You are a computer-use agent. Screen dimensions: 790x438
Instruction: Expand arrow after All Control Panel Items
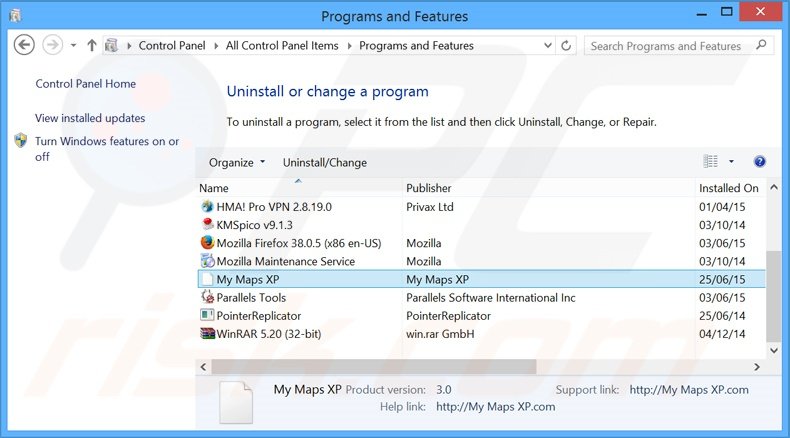[x=349, y=46]
